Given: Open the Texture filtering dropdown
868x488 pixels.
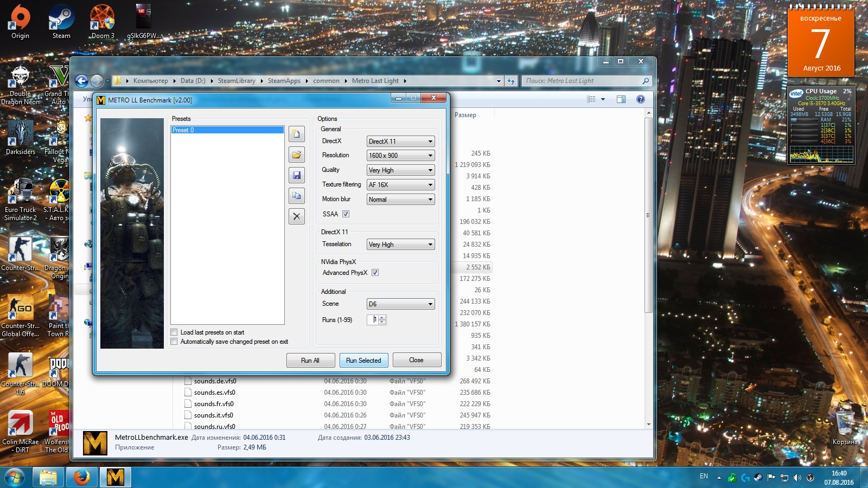Looking at the screenshot, I should (400, 185).
